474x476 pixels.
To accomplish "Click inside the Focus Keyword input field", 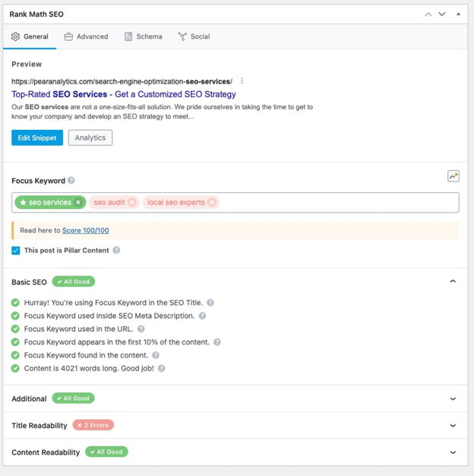I will [334, 203].
